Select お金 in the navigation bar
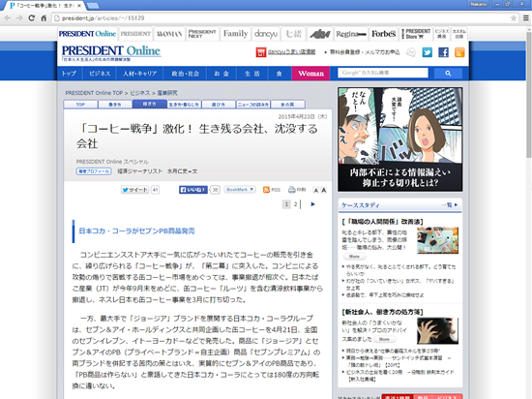The width and height of the screenshot is (532, 399). [x=222, y=74]
